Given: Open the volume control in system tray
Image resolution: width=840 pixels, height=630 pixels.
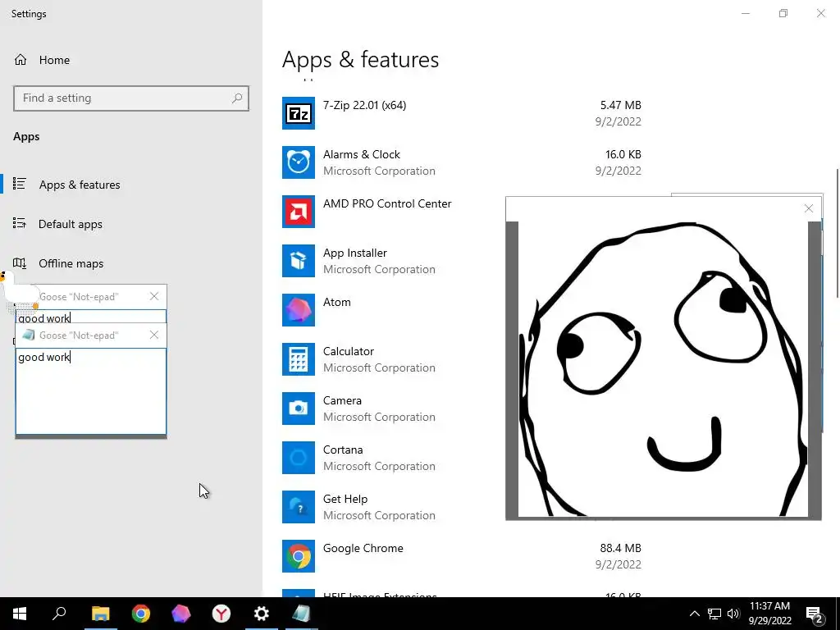Looking at the screenshot, I should (733, 614).
